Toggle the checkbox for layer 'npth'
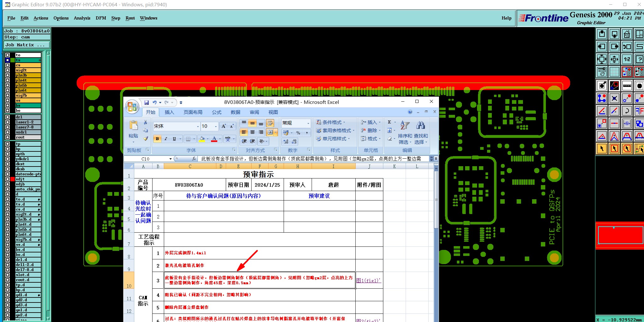 coord(8,154)
